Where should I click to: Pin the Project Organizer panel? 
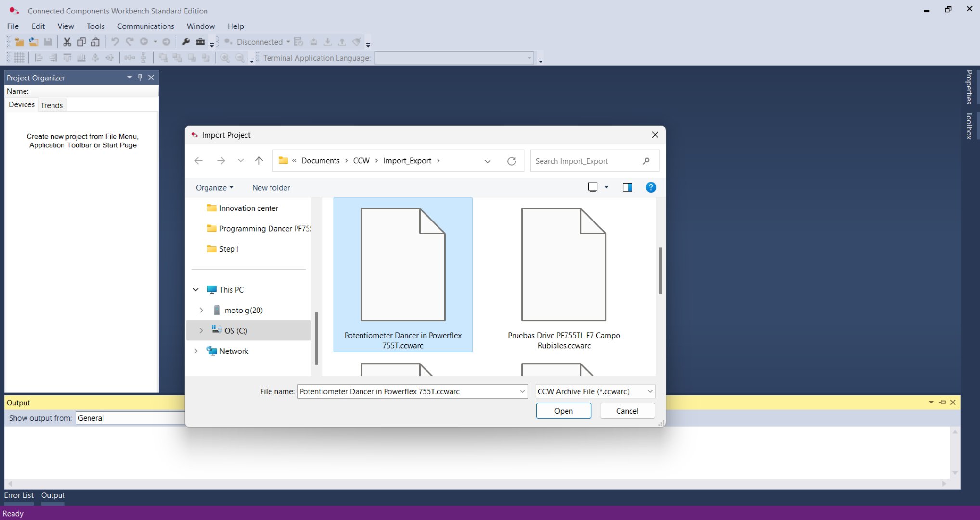point(140,77)
